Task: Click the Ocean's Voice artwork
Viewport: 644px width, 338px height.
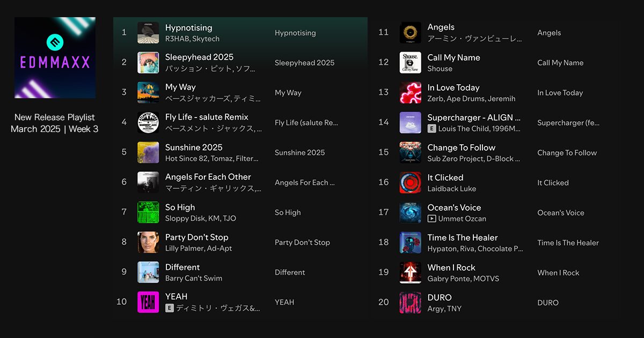Action: tap(411, 212)
